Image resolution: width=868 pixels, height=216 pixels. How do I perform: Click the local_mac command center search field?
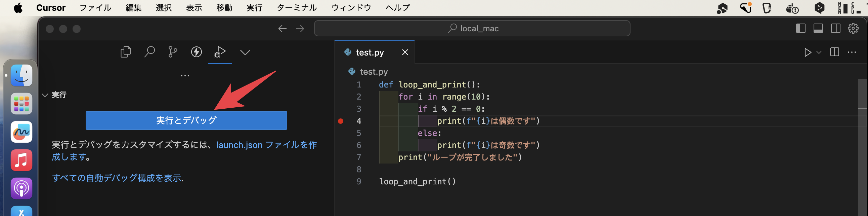pos(472,28)
